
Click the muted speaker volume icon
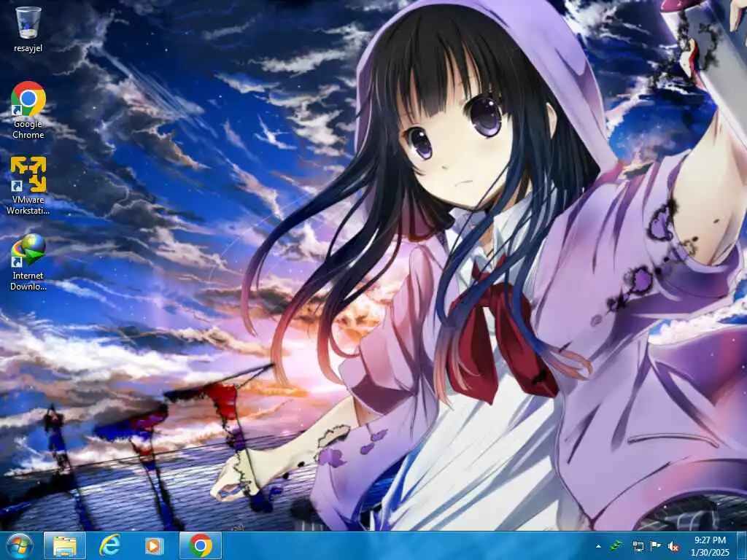(x=673, y=546)
